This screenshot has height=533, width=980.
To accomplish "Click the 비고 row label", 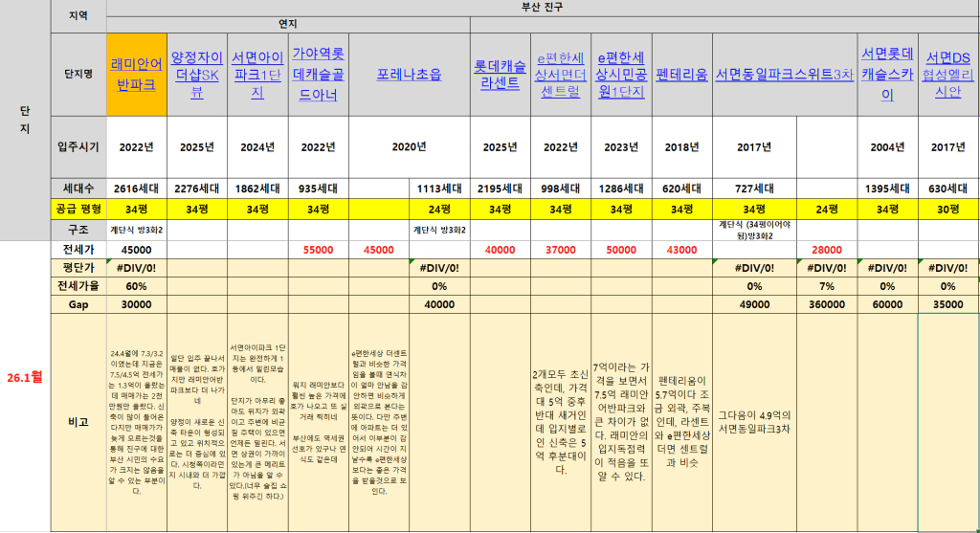I will (x=78, y=422).
